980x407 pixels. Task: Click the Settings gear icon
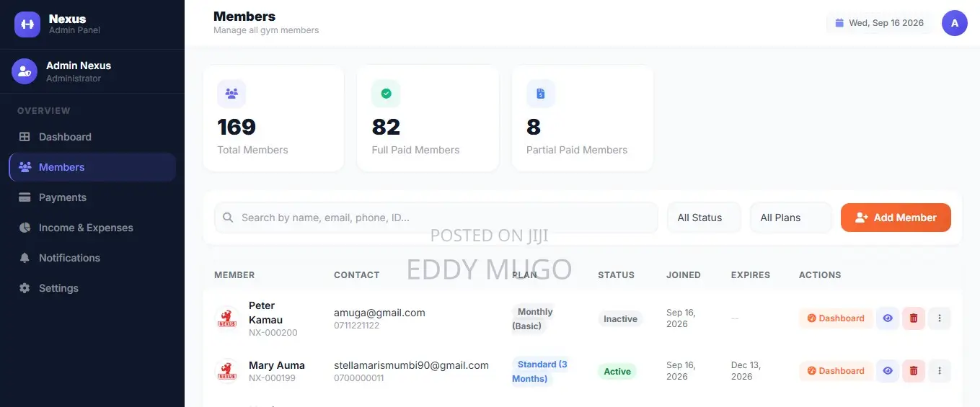coord(25,288)
